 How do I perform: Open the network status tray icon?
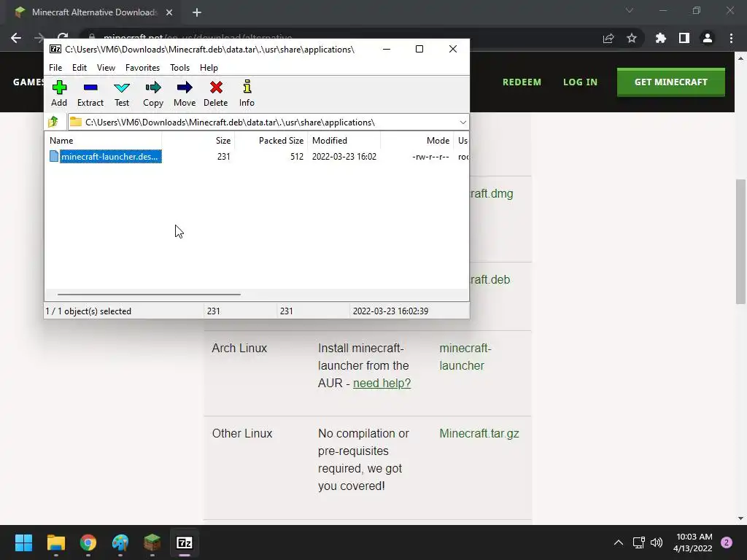pos(638,542)
